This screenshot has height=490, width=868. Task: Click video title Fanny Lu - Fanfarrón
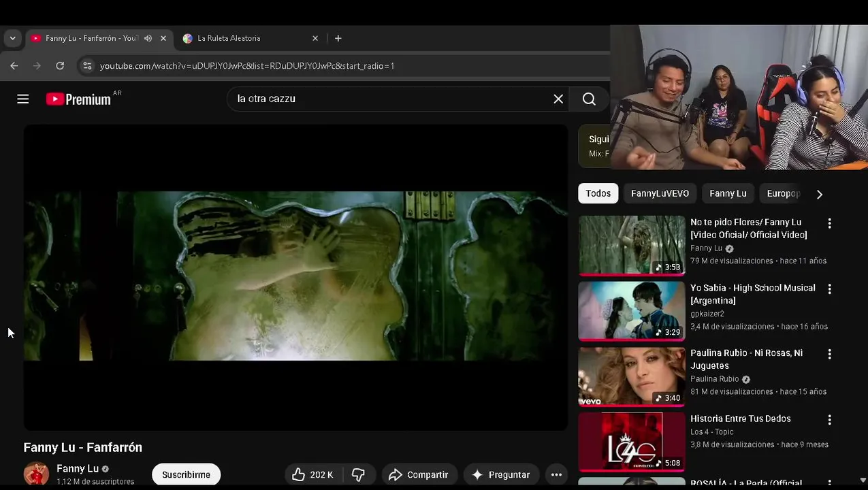(83, 447)
